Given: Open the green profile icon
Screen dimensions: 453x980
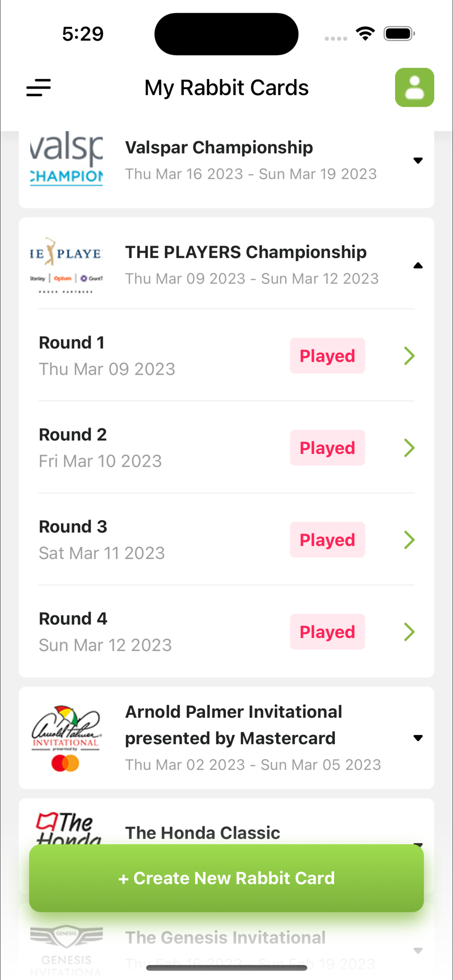Looking at the screenshot, I should (x=414, y=87).
